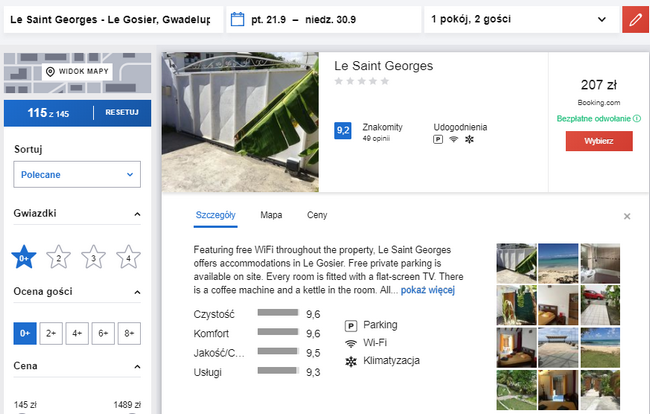Image resolution: width=650 pixels, height=414 pixels.
Task: Click the Booking.com provider label
Action: (599, 102)
